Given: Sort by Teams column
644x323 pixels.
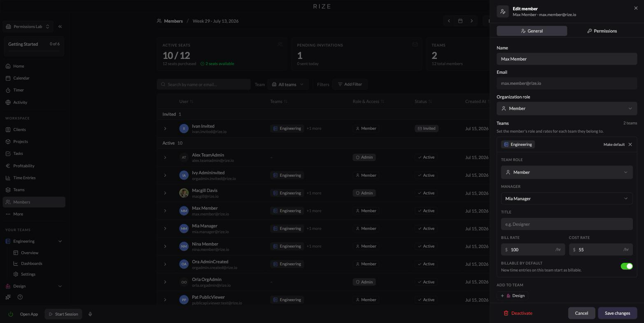Looking at the screenshot, I should (279, 101).
